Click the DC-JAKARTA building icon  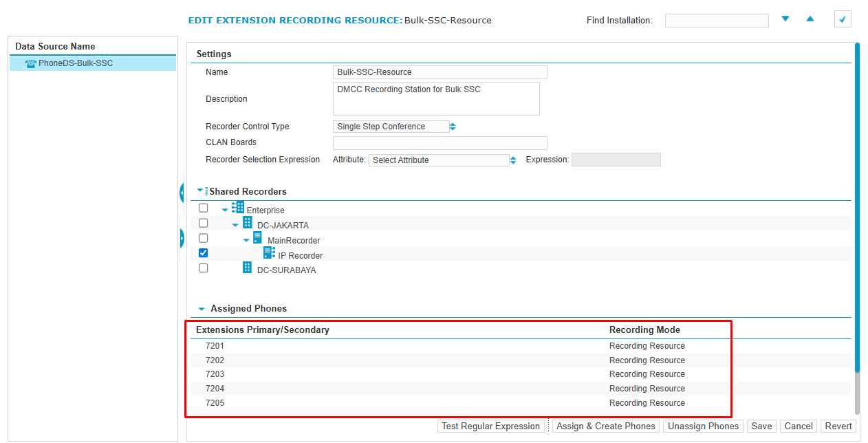pos(247,223)
